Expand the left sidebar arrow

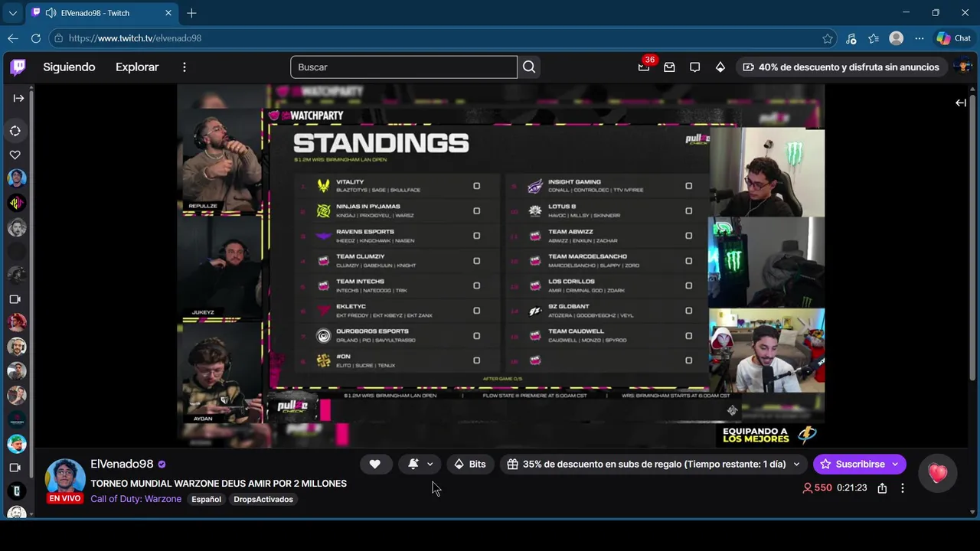point(18,98)
